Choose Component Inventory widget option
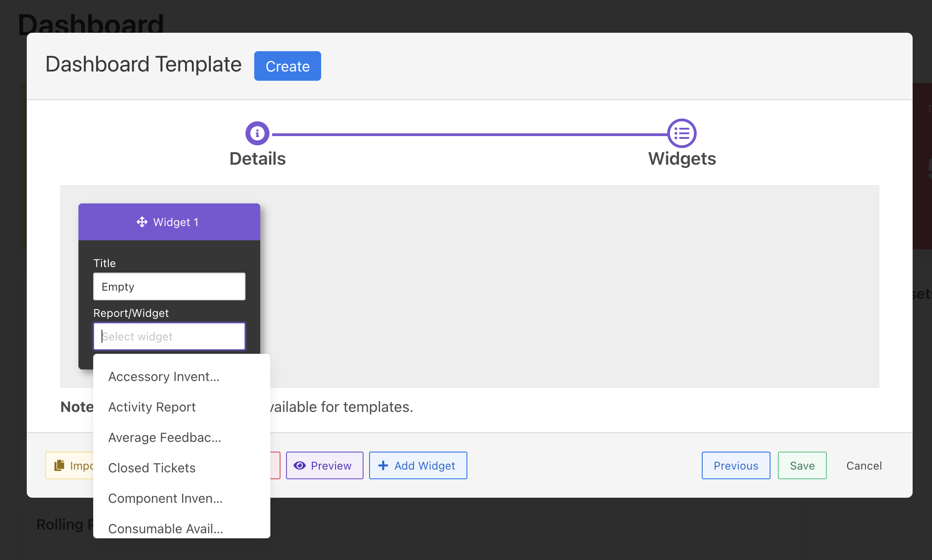 point(165,499)
